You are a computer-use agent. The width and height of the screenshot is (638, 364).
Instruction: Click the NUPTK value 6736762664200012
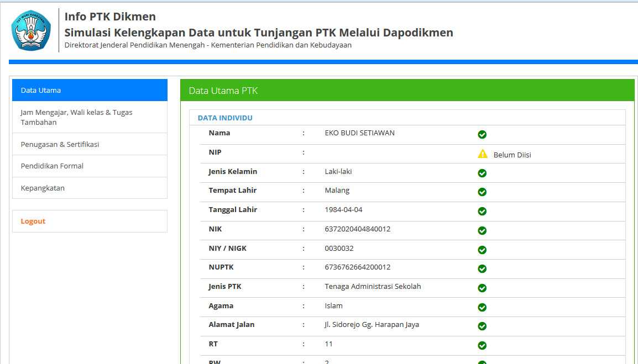[357, 267]
